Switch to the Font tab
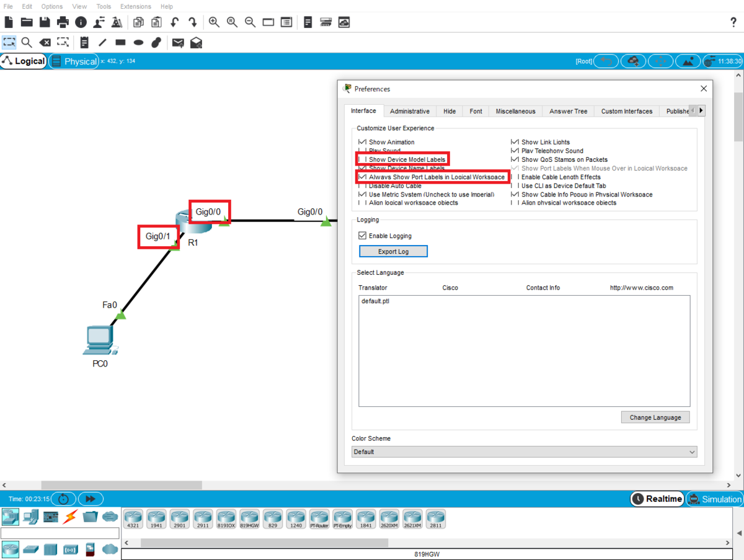Image resolution: width=744 pixels, height=560 pixels. [476, 111]
